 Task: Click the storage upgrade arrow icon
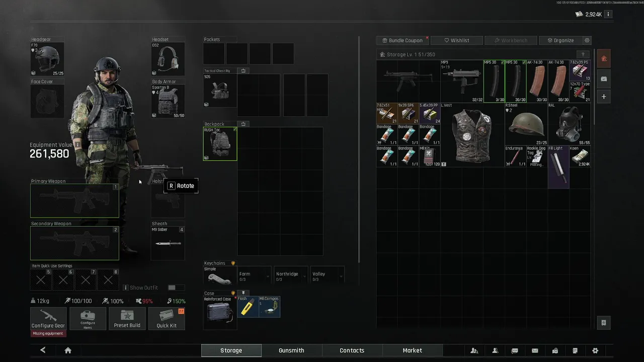583,54
